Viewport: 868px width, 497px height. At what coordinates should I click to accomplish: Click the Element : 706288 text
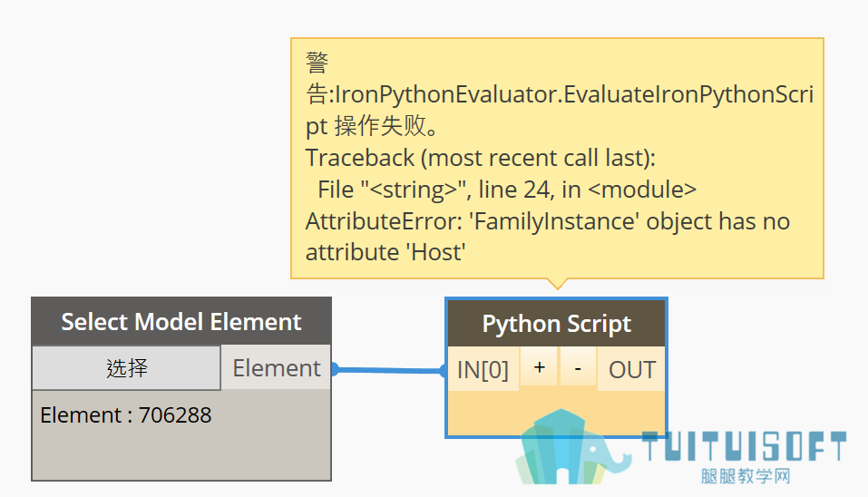click(126, 415)
